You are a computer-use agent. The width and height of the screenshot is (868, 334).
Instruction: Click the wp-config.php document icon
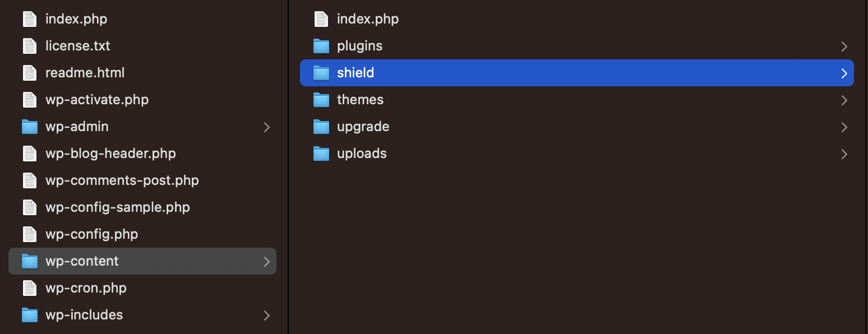tap(29, 234)
